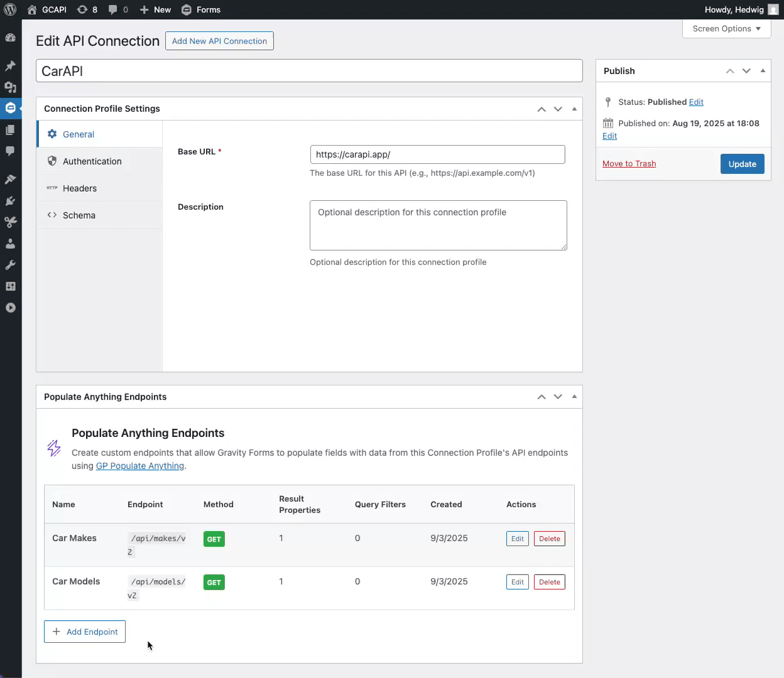Move Connection Profile Settings panel up
The width and height of the screenshot is (784, 678).
click(542, 109)
